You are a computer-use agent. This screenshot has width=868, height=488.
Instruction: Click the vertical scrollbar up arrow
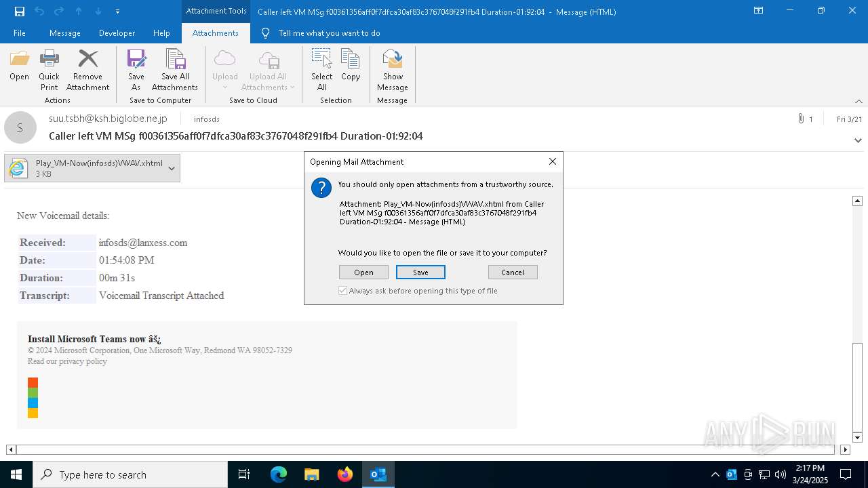(857, 201)
